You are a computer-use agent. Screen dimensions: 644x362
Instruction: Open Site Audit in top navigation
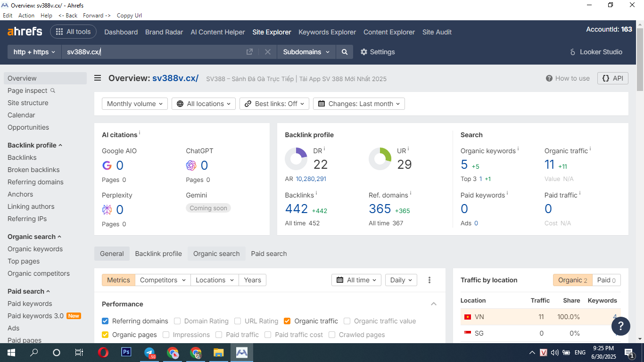(437, 32)
